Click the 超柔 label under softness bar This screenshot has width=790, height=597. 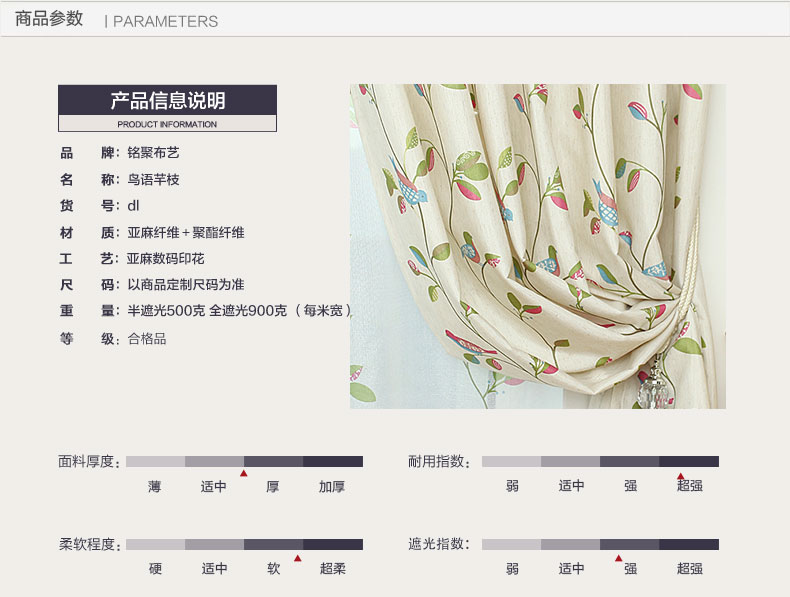[x=333, y=569]
